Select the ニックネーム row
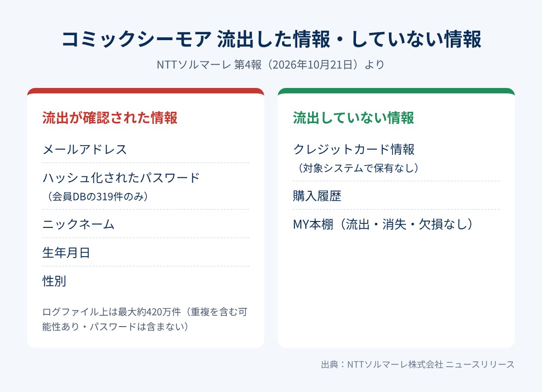Viewport: 542px width, 392px height. (145, 224)
